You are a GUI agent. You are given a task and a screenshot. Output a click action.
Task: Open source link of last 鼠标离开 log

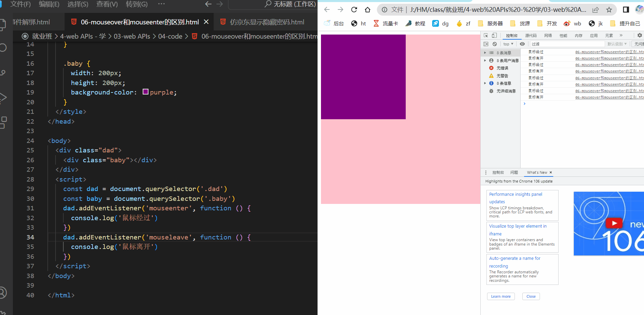(x=609, y=97)
